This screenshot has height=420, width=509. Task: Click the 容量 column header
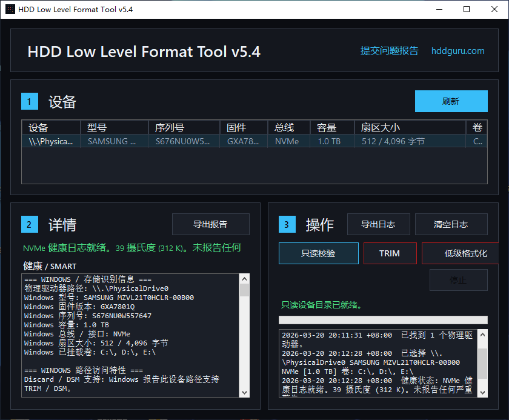[331, 127]
